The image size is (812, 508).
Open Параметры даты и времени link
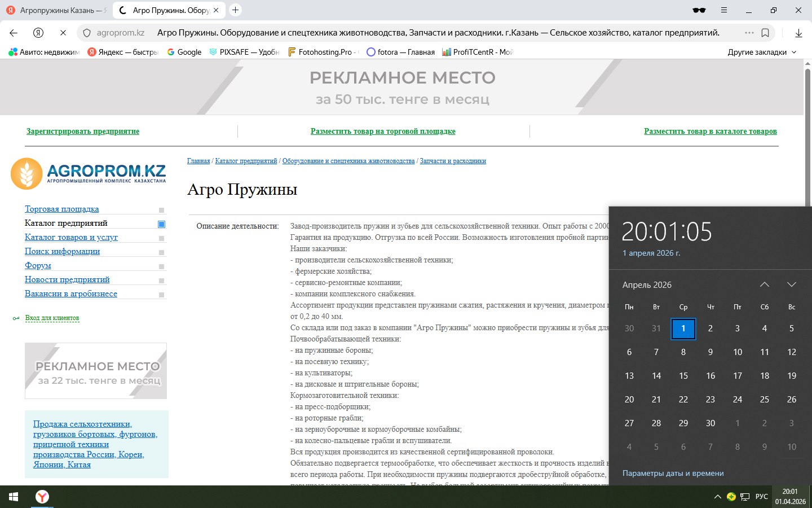(673, 473)
